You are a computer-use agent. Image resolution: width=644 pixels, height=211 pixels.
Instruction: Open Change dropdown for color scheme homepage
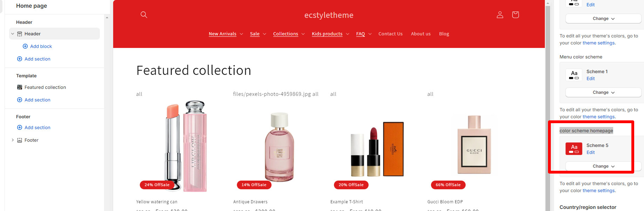603,166
